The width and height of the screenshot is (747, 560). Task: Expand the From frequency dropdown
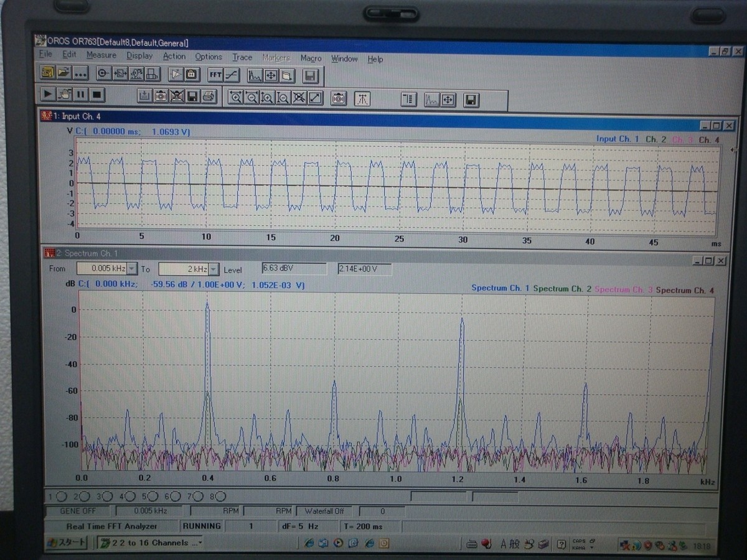tap(131, 269)
